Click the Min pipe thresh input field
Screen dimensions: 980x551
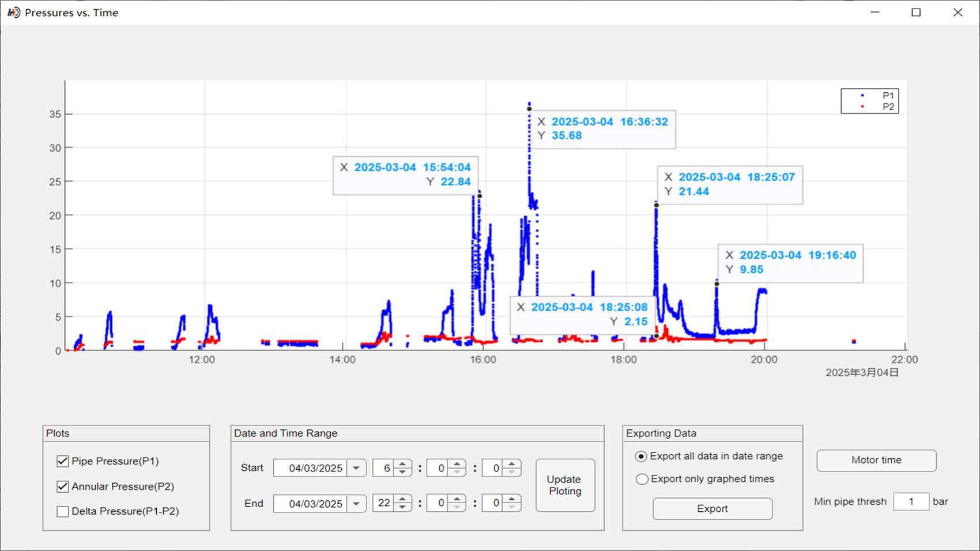(x=911, y=501)
